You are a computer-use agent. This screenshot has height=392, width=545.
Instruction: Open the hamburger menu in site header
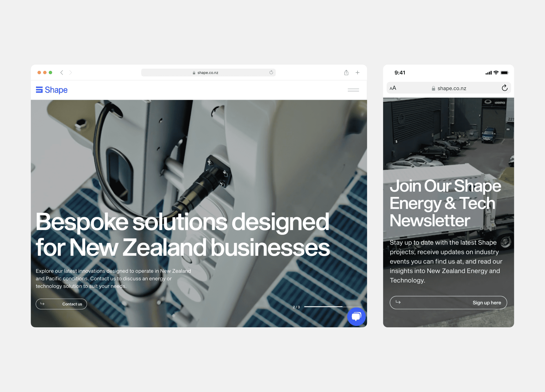point(353,90)
